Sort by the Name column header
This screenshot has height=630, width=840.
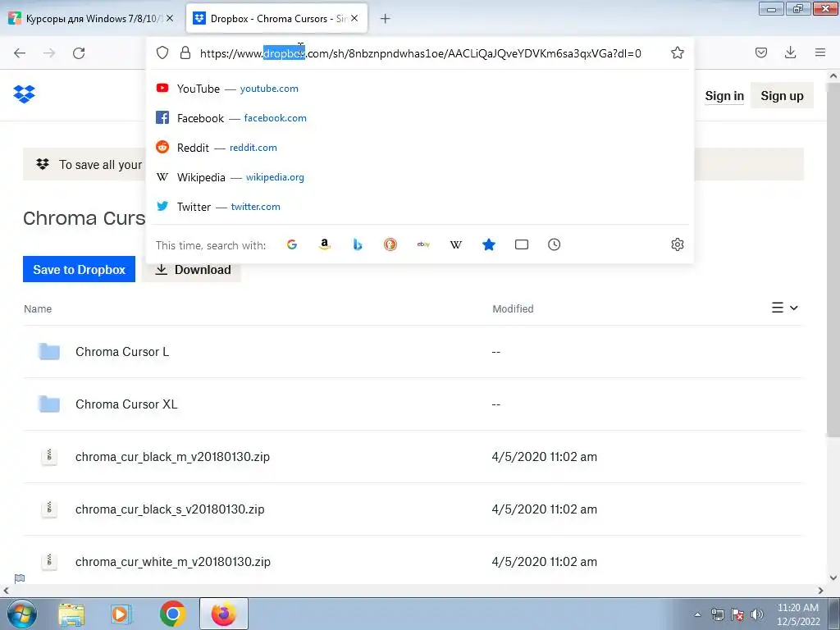(38, 309)
